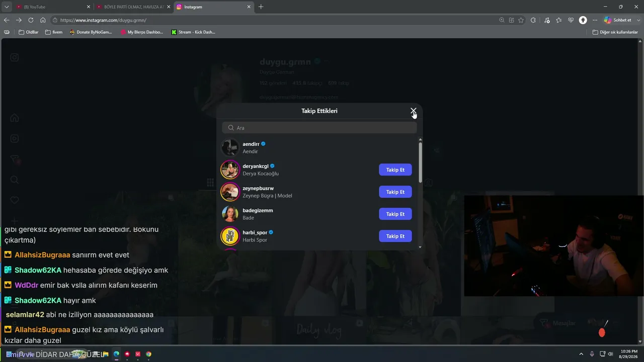This screenshot has height=362, width=644.
Task: Add this page to favorites
Action: [x=521, y=20]
